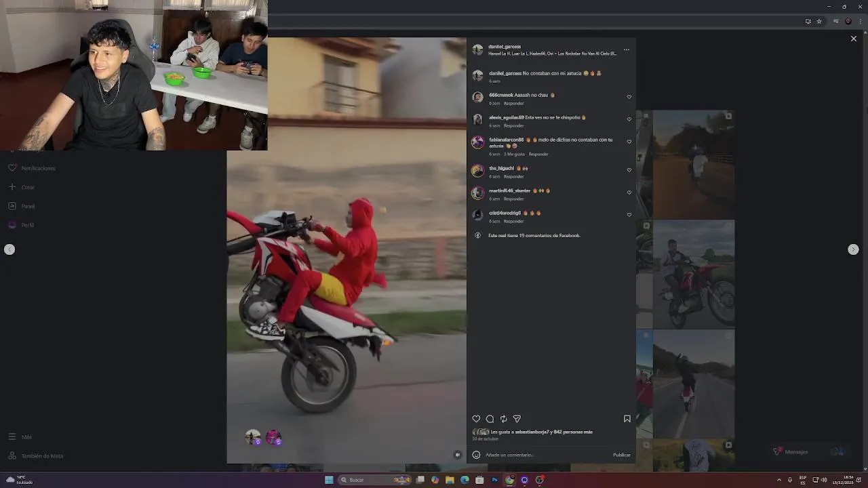Open weather widget showing Nublado
This screenshot has height=488, width=868.
(x=19, y=480)
